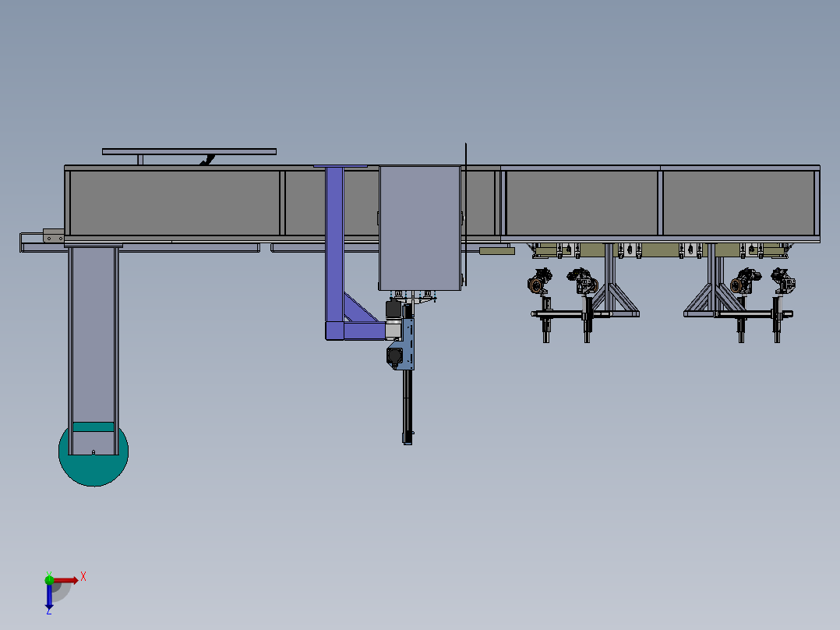Click the blue Z axis arrow on triad
Screen dimensions: 840x630
(x=49, y=596)
